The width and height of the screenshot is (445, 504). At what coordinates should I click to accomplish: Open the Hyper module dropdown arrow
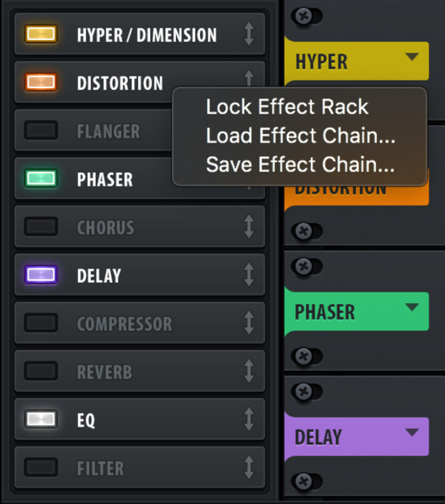(412, 56)
